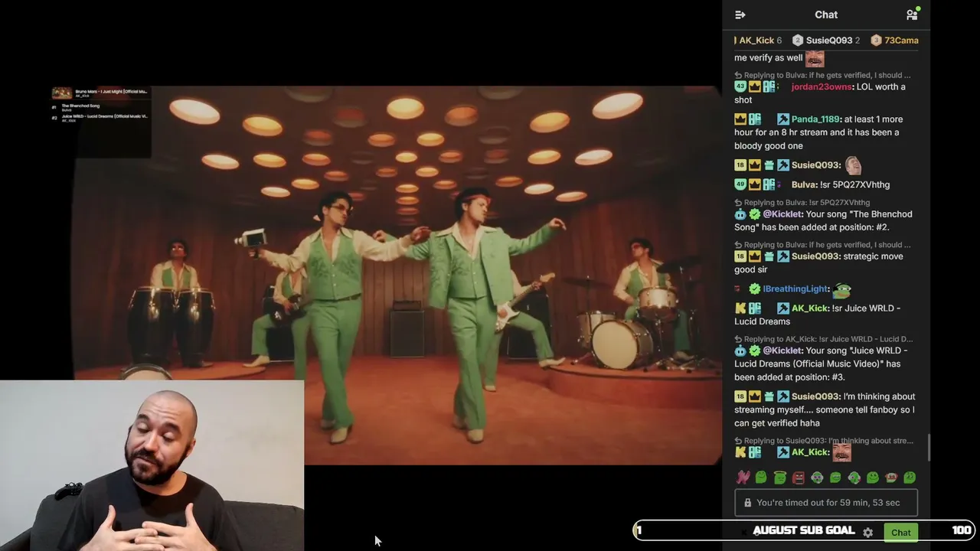Click "The Bhenchod Song" in the song queue overlay
This screenshot has width=980, height=551.
[80, 106]
